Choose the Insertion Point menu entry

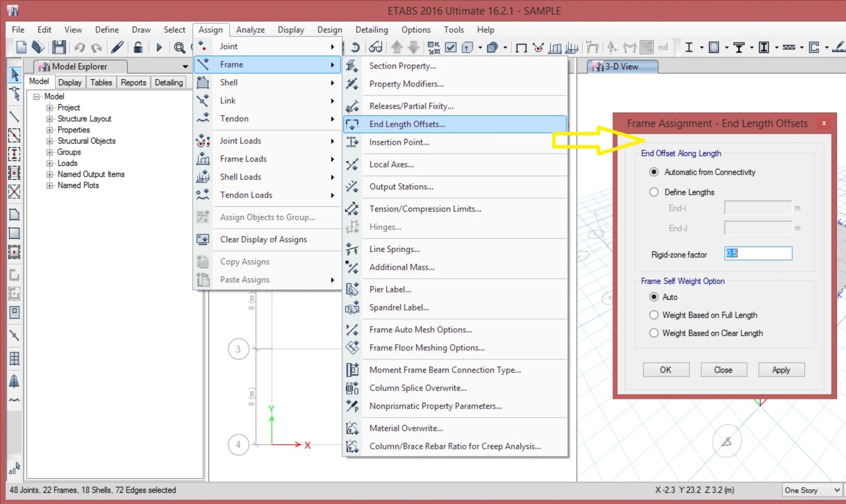pos(399,142)
